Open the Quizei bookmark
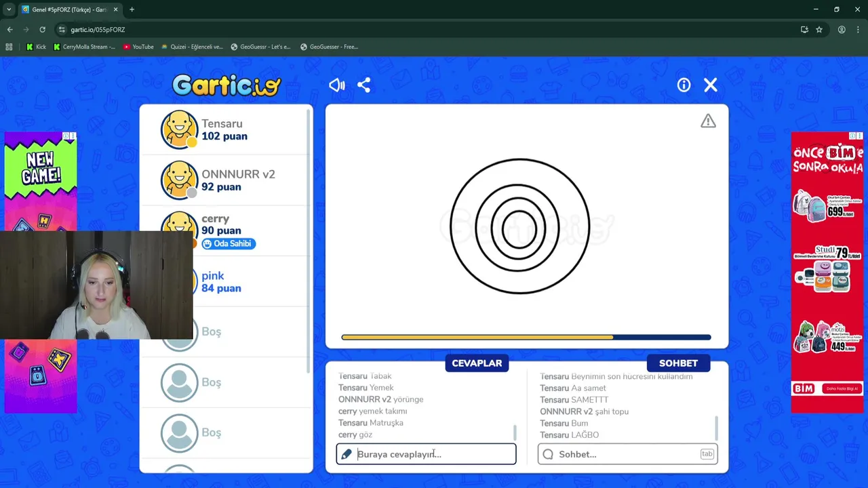The width and height of the screenshot is (868, 488). point(192,47)
